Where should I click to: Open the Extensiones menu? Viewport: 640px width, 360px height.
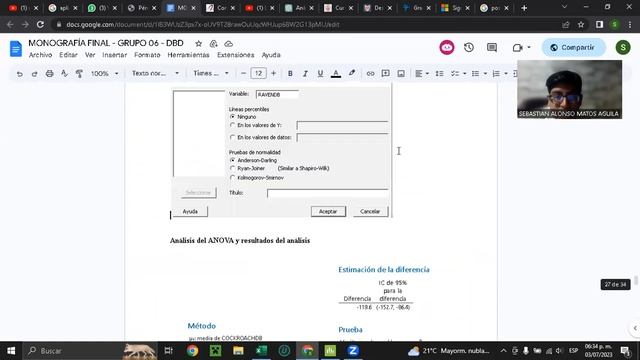tap(236, 55)
